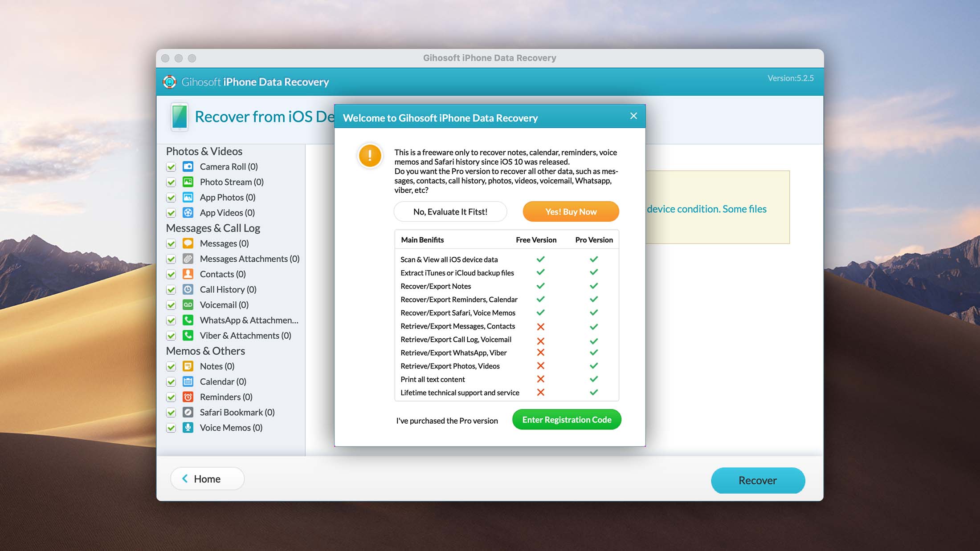This screenshot has height=551, width=980.
Task: Click the Notes icon
Action: (x=188, y=366)
